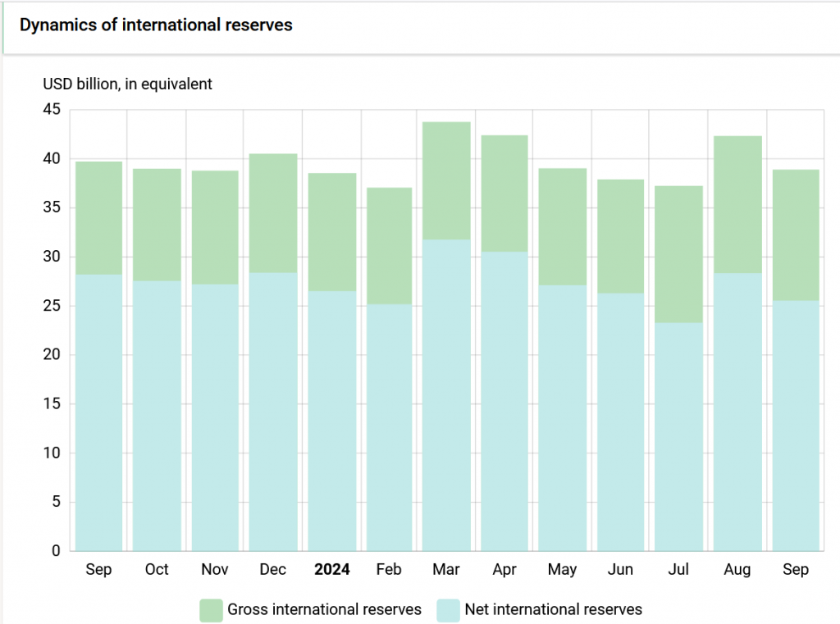This screenshot has width=840, height=624.
Task: Toggle the Gross international reserves legend label
Action: pos(324,609)
